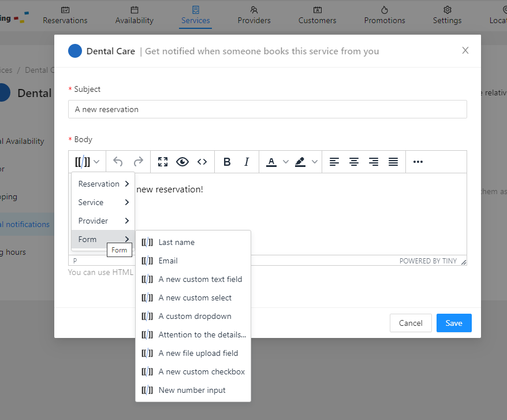
Task: Switch to the Customers tab
Action: [x=316, y=15]
